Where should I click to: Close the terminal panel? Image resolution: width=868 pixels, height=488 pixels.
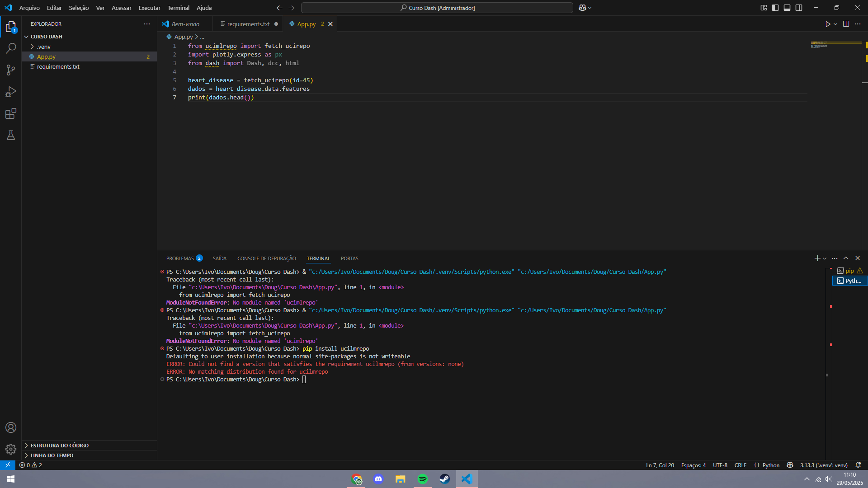pos(858,258)
